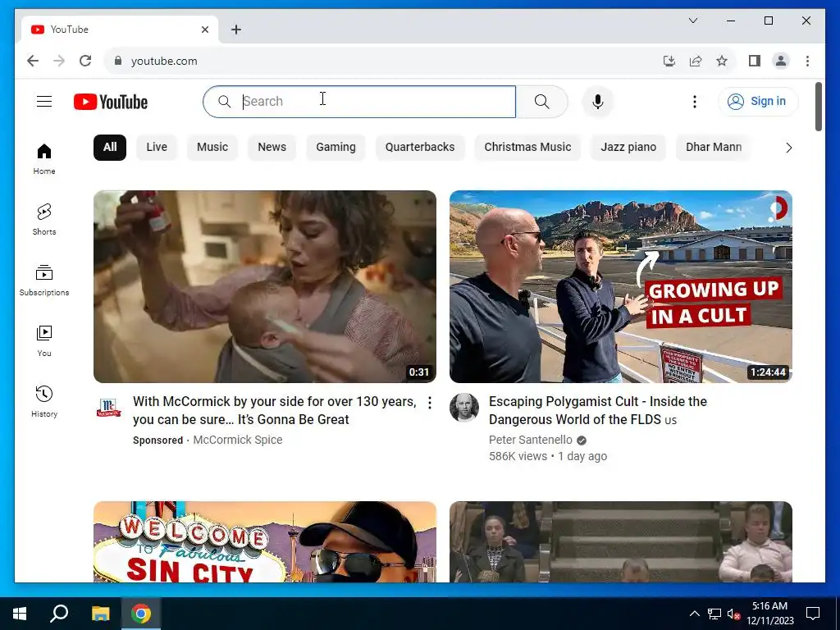
Task: Open Subscriptions in the sidebar
Action: (44, 281)
